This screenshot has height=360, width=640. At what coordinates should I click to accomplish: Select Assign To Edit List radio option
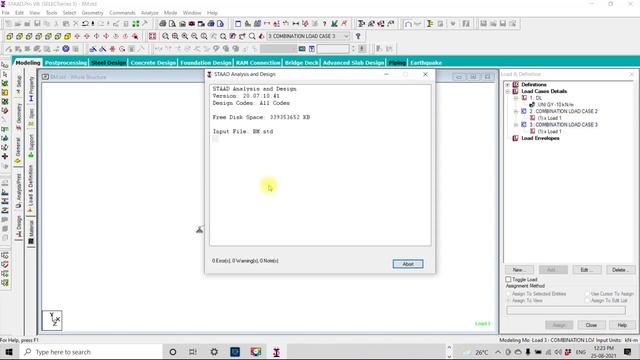[587, 301]
